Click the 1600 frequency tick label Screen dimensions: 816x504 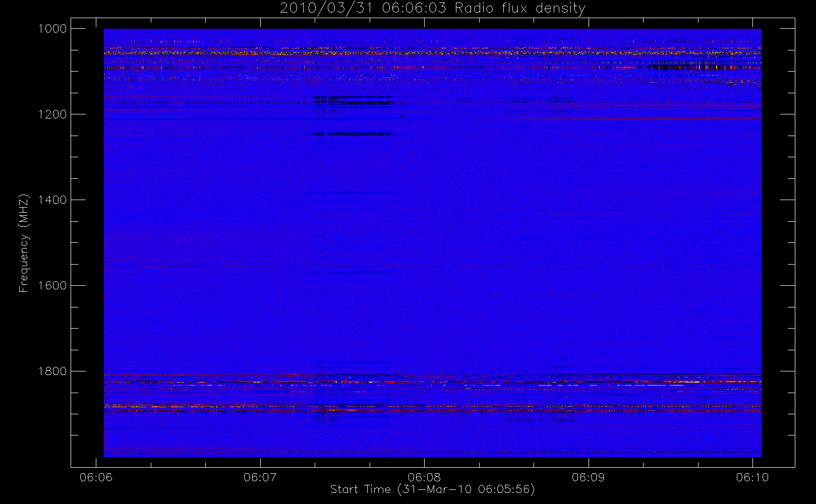pos(52,286)
